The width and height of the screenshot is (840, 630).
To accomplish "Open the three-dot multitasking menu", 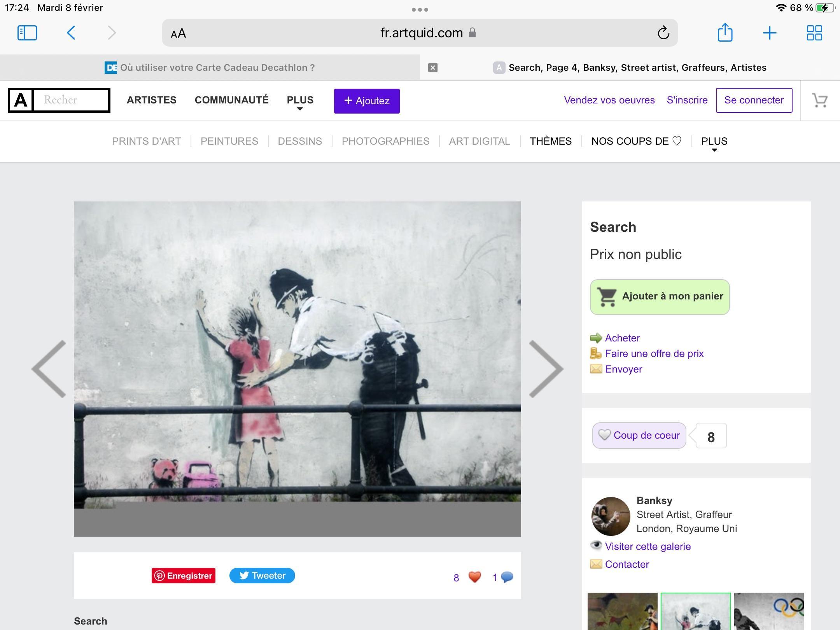I will click(420, 9).
